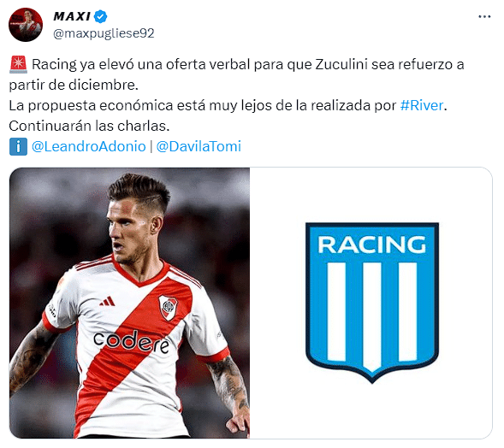Click the RACING text in the shield

[x=372, y=245]
